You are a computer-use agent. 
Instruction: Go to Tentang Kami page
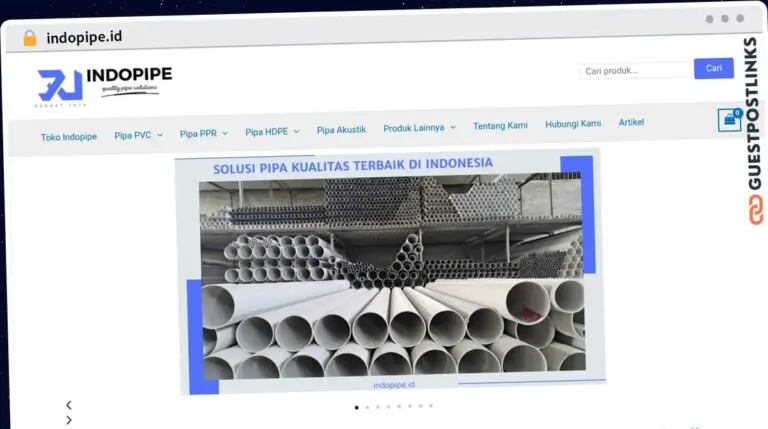500,126
